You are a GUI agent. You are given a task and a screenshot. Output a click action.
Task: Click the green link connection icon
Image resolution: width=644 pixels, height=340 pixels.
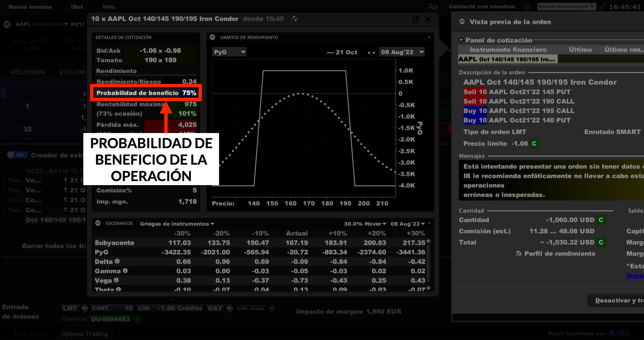[x=603, y=6]
